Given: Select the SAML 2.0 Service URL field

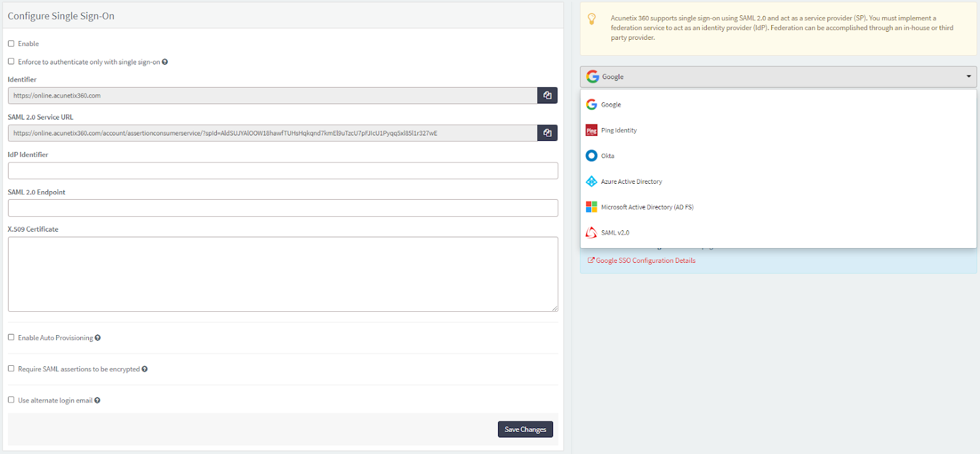Looking at the screenshot, I should click(273, 133).
